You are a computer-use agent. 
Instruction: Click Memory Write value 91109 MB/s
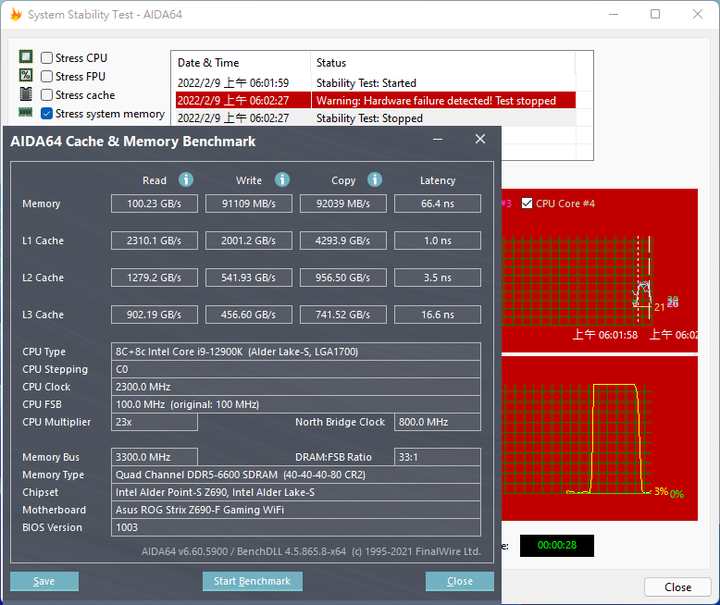pos(248,203)
